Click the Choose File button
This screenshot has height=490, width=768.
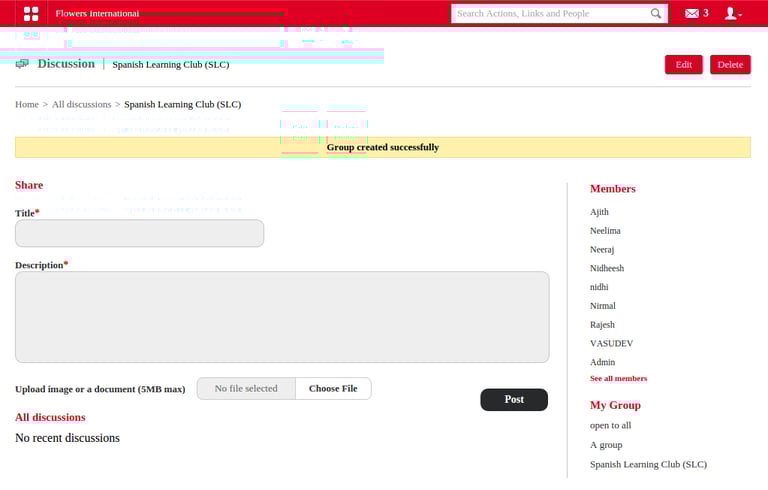pyautogui.click(x=333, y=389)
